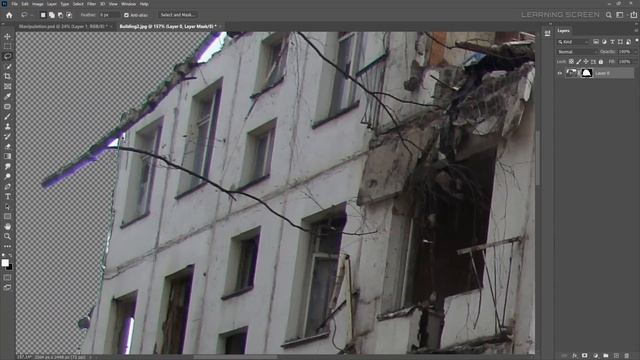Open the Window menu
The height and width of the screenshot is (360, 640).
pyautogui.click(x=129, y=4)
